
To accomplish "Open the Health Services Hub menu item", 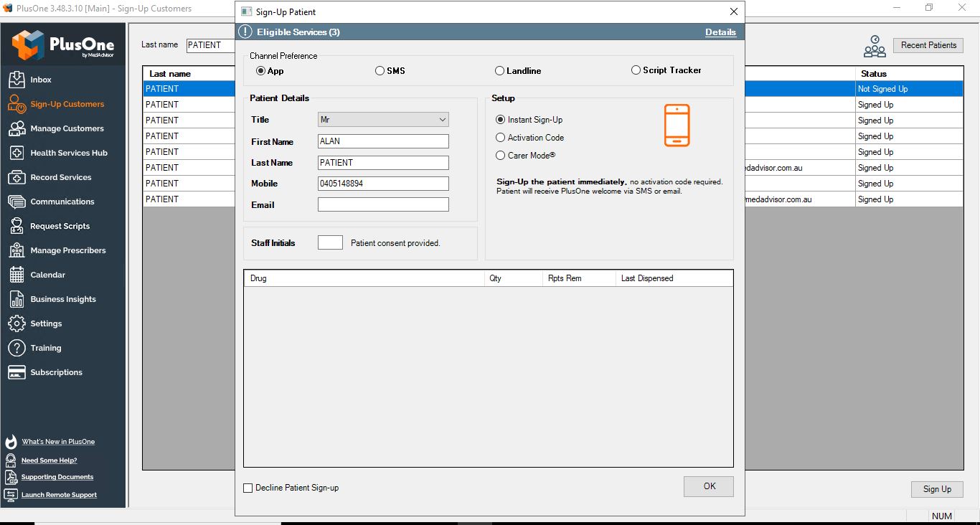I will pyautogui.click(x=69, y=153).
